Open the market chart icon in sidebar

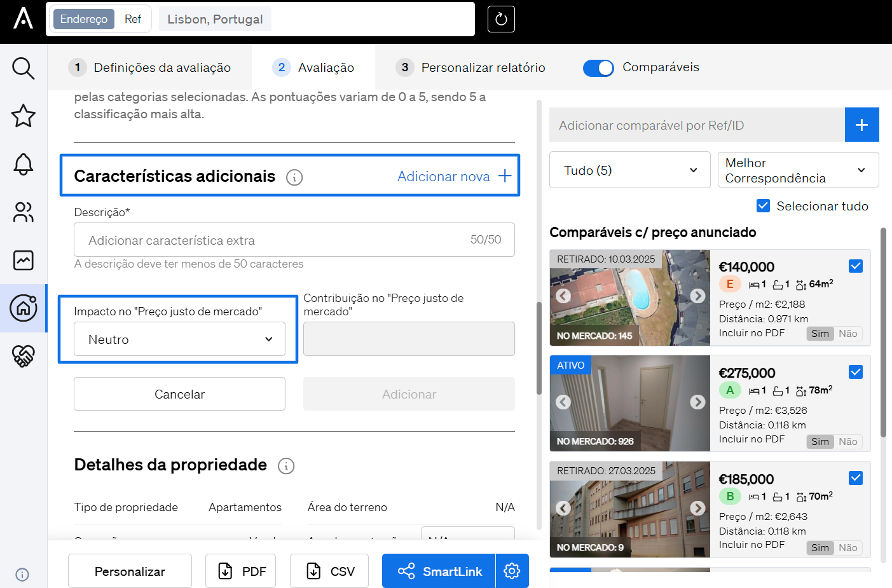(24, 260)
